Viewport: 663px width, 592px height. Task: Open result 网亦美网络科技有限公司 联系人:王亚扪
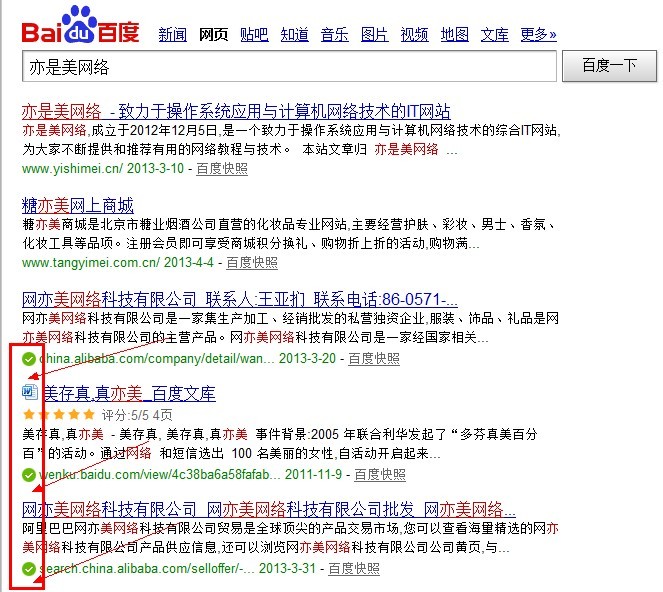tap(240, 300)
